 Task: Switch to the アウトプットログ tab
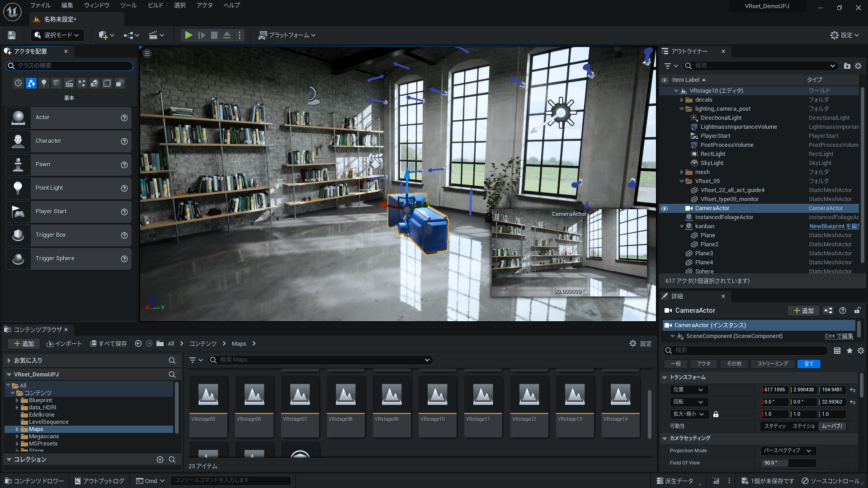click(99, 481)
